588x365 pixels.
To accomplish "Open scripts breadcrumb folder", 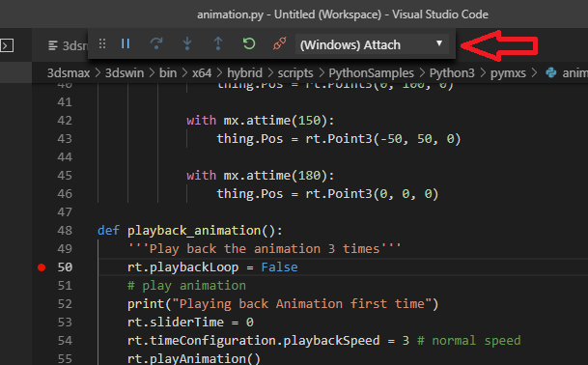I will pyautogui.click(x=295, y=72).
